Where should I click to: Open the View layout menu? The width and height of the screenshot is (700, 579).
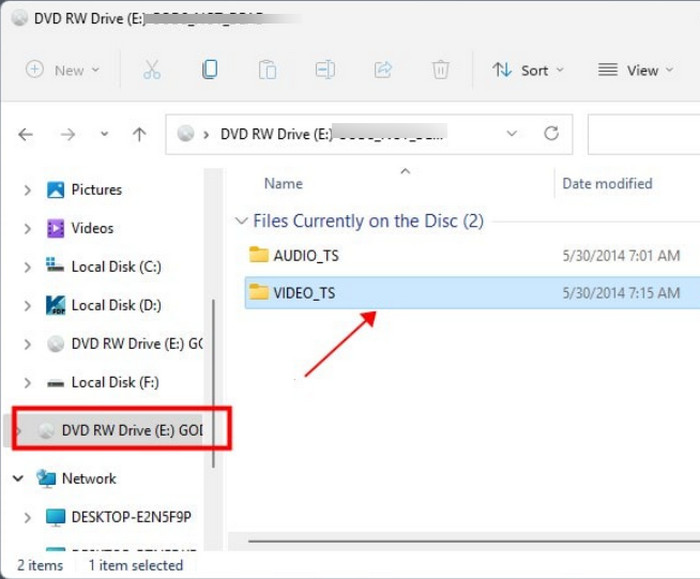(x=636, y=70)
